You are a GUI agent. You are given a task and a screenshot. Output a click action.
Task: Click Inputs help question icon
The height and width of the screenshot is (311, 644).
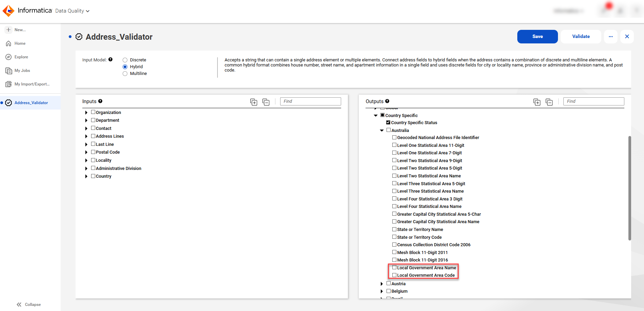100,101
